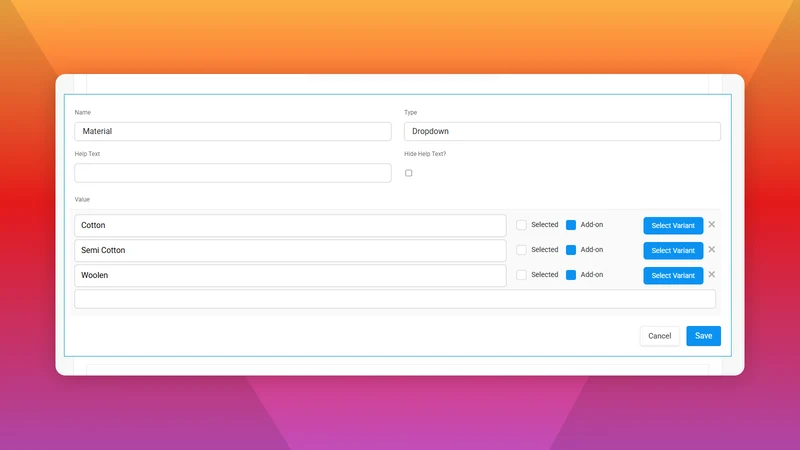Check the Hide Help Text checkbox
800x450 pixels.
pos(409,173)
